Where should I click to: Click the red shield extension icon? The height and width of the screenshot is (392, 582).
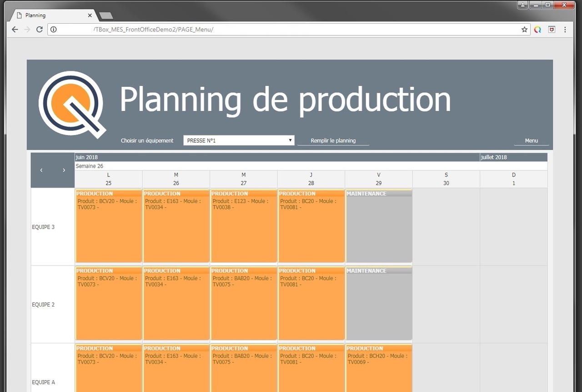pyautogui.click(x=552, y=30)
